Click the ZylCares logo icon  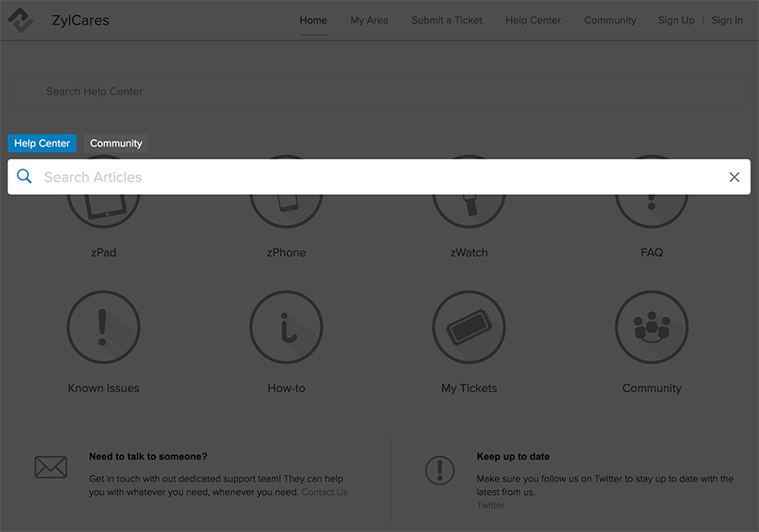(20, 20)
